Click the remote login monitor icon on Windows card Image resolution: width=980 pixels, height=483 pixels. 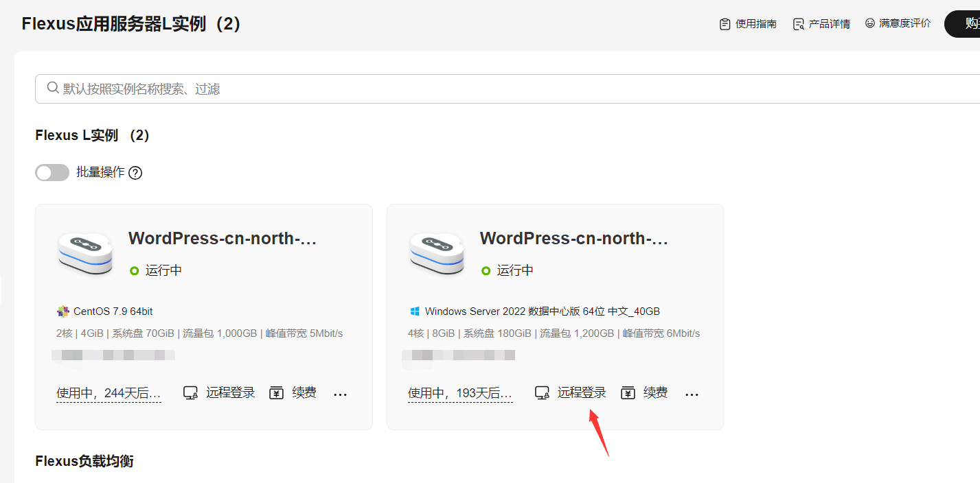[x=543, y=393]
